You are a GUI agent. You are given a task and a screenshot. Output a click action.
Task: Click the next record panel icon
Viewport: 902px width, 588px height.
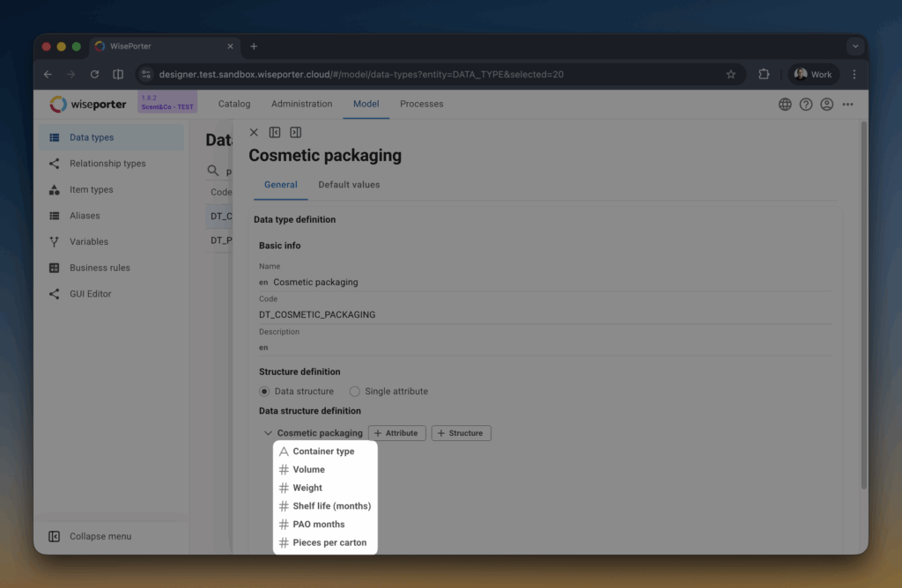point(295,132)
